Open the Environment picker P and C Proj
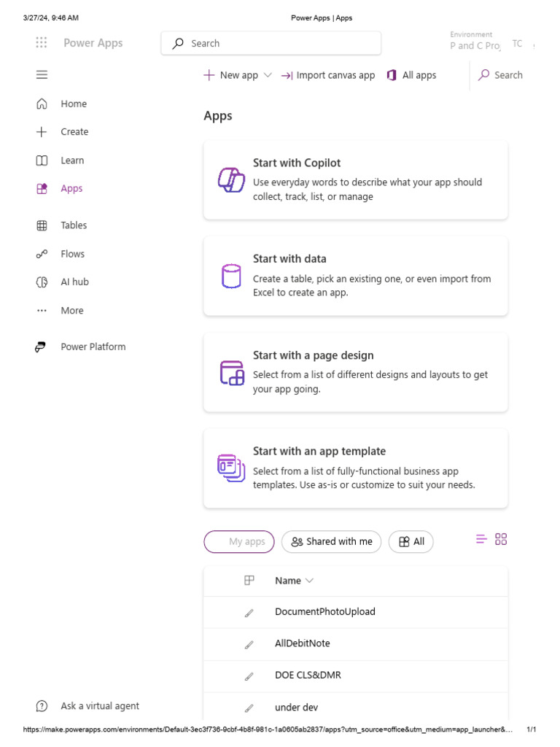The height and width of the screenshot is (747, 560). click(x=475, y=41)
